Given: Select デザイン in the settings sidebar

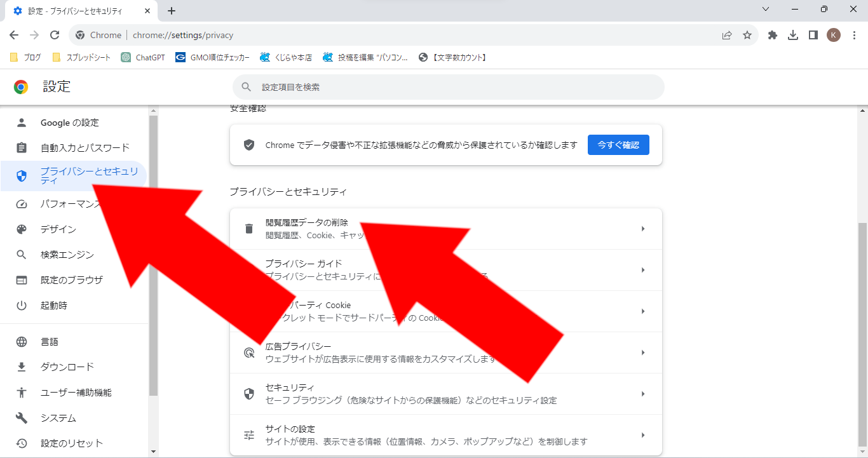Looking at the screenshot, I should pos(58,229).
